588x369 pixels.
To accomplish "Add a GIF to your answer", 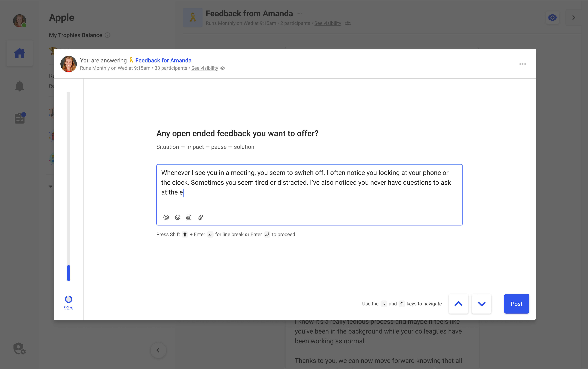I will [x=189, y=217].
